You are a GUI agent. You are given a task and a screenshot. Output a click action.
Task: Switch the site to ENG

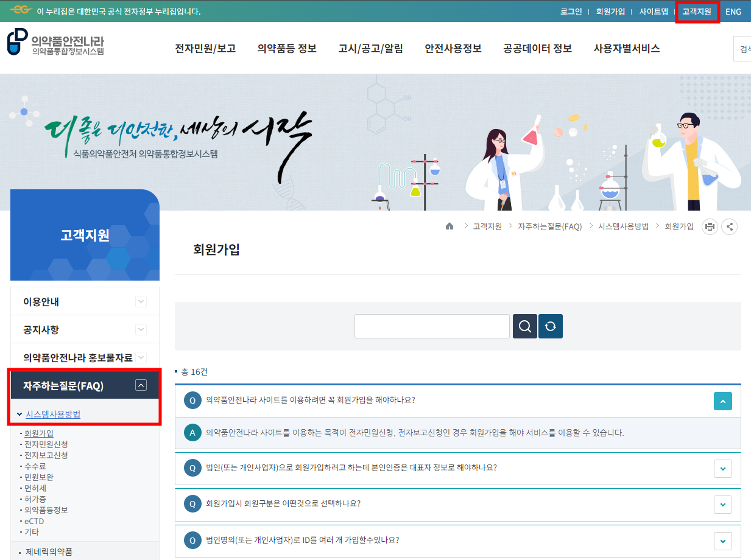[733, 11]
